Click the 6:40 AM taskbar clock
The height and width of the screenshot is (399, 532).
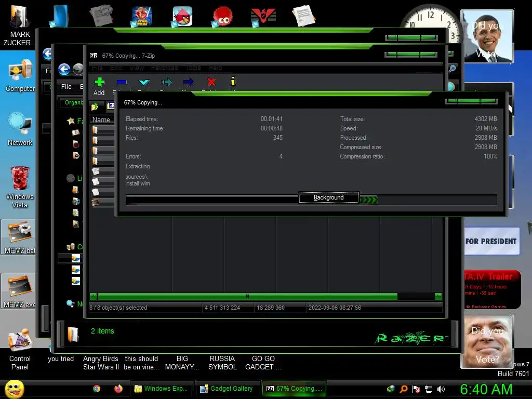tap(486, 390)
